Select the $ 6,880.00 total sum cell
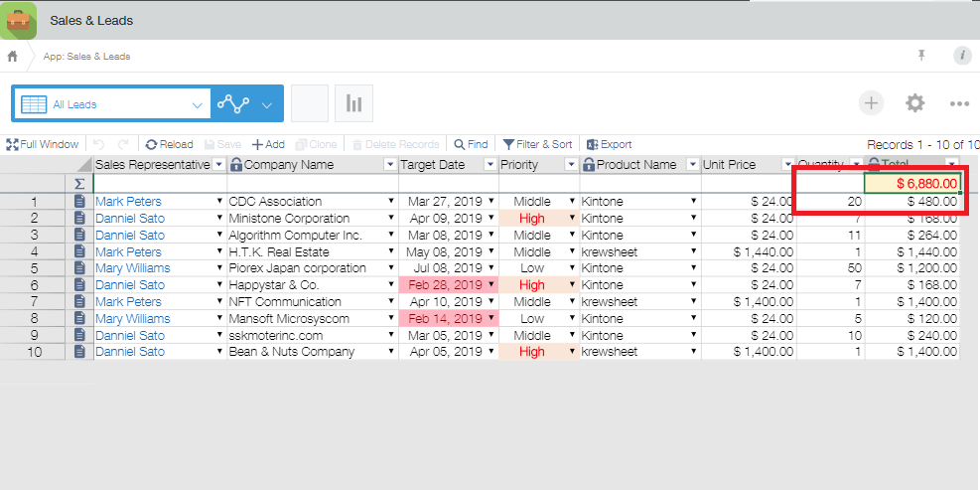This screenshot has height=490, width=980. tap(911, 184)
